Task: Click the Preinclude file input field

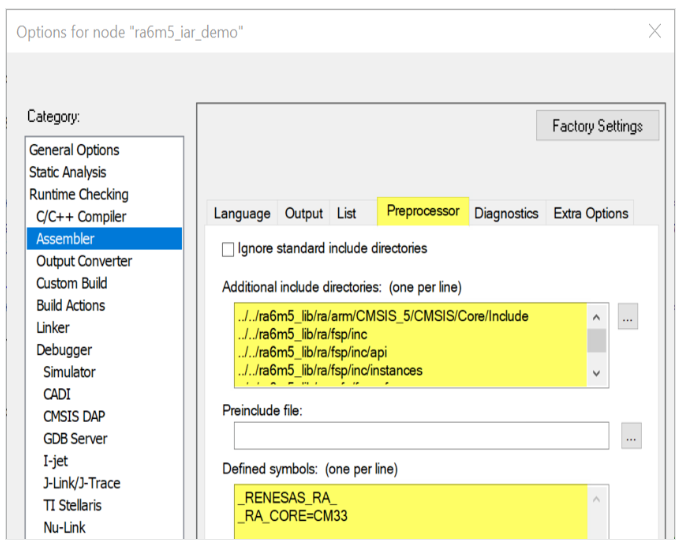Action: (421, 436)
